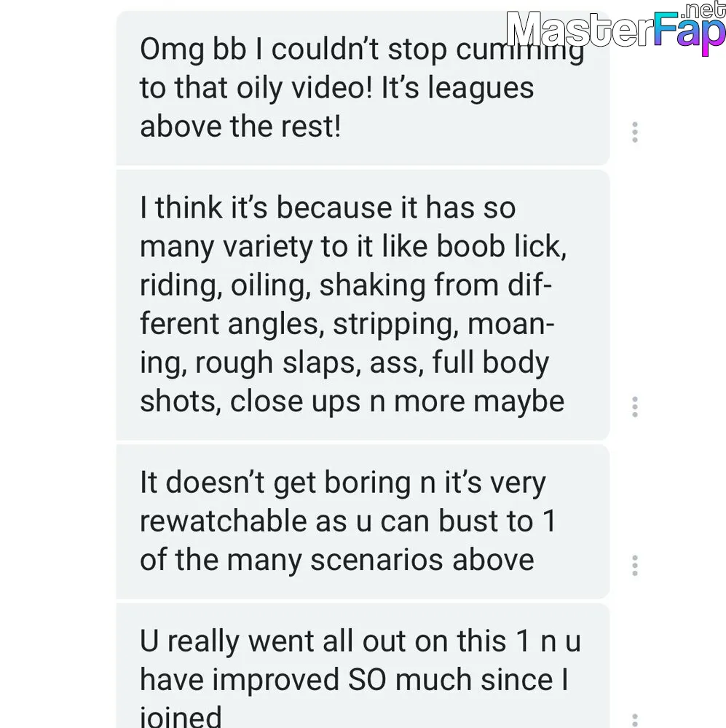Open three-dot menu beside "close ups n more maybe"
The image size is (726, 728).
point(634,407)
